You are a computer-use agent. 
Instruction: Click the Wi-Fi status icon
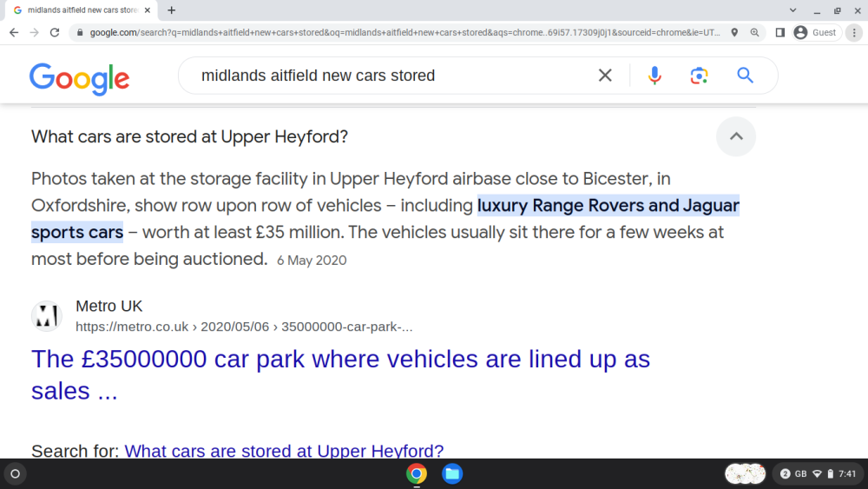tap(817, 473)
